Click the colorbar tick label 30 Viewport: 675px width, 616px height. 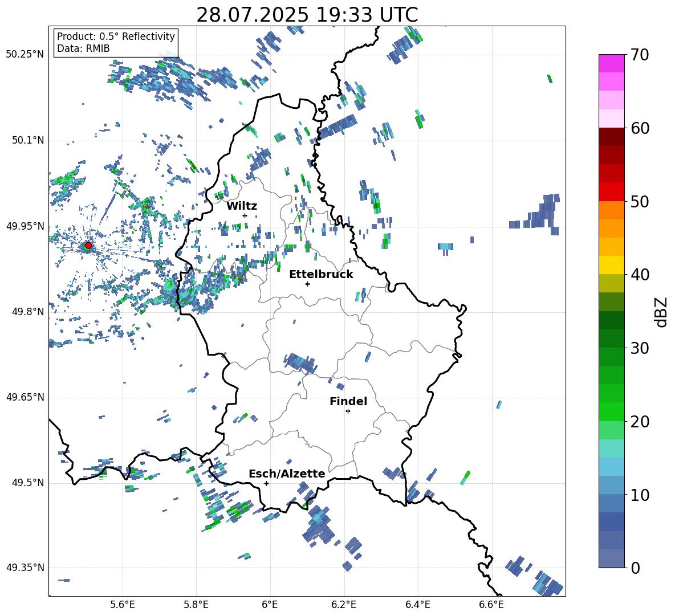(639, 348)
